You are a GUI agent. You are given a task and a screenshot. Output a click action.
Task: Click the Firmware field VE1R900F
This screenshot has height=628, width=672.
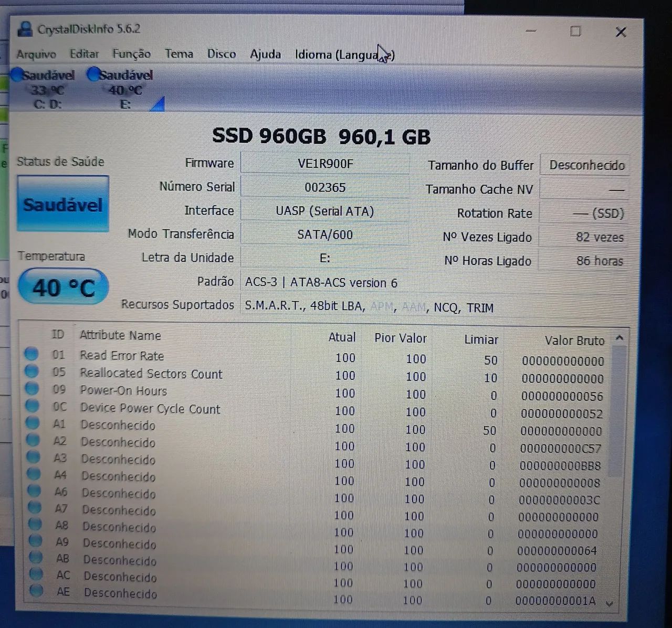[x=325, y=163]
